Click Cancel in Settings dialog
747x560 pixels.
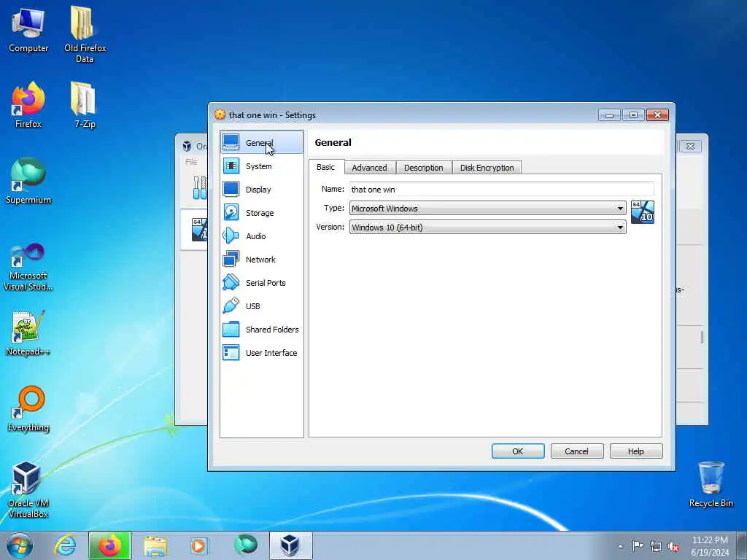click(x=577, y=451)
